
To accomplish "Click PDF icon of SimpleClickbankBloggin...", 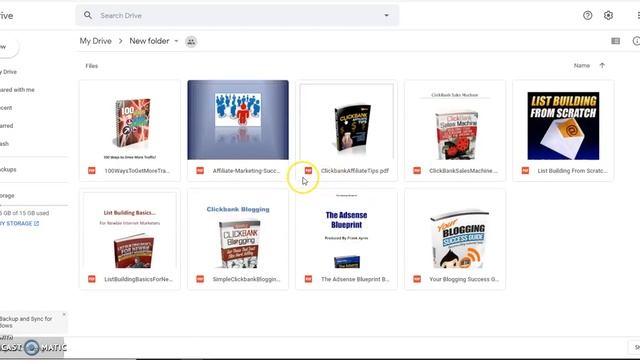I will click(x=200, y=279).
